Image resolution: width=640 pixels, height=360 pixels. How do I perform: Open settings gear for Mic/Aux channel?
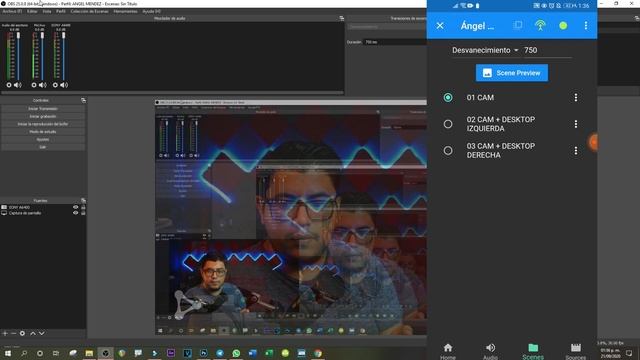34,85
